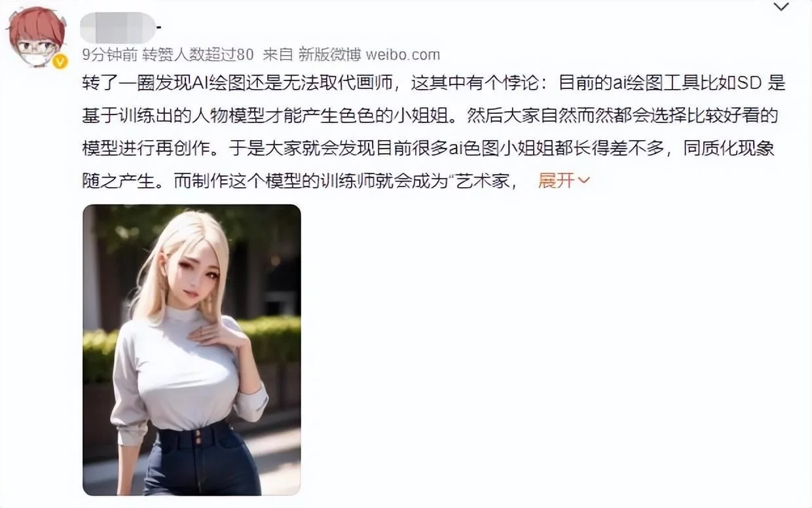
Task: Expand the full post with "展开"
Action: [x=556, y=181]
